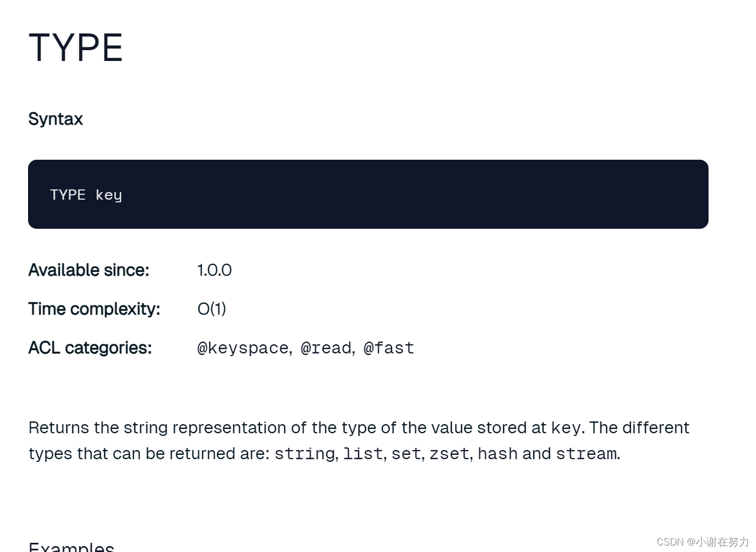Click the ACL categories label
Viewport: 756px width, 552px height.
tap(90, 347)
